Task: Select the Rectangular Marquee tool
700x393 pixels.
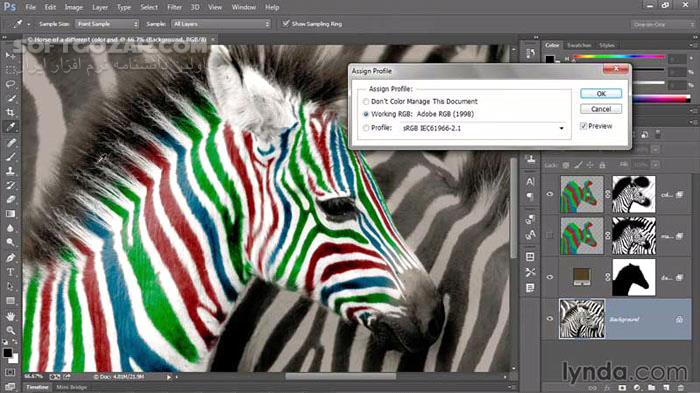Action: tap(10, 70)
